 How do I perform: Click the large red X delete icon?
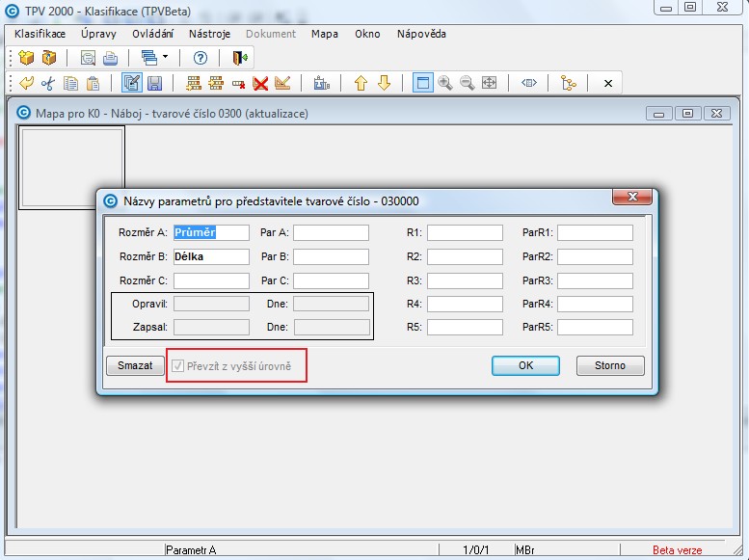tap(260, 84)
